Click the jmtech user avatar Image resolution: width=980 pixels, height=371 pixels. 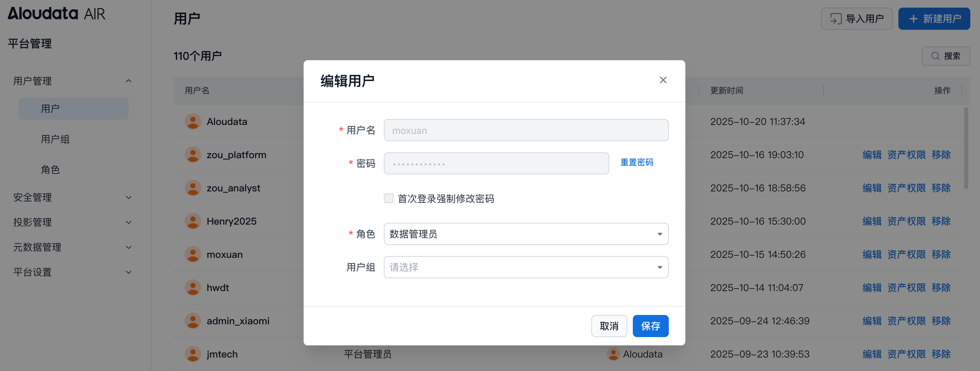pos(193,354)
